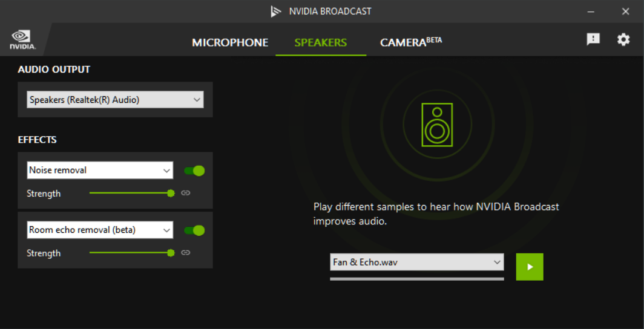Open settings via the gear icon
This screenshot has width=644, height=329.
click(623, 39)
